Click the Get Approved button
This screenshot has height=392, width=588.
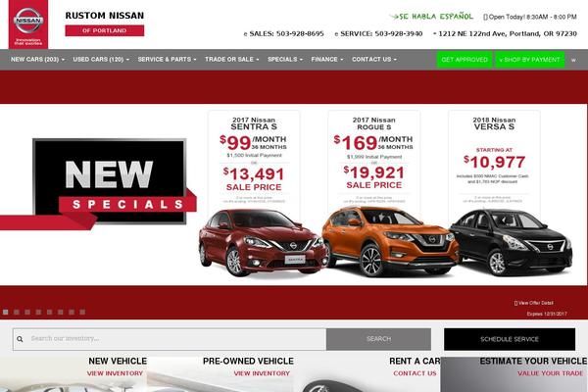(x=465, y=60)
